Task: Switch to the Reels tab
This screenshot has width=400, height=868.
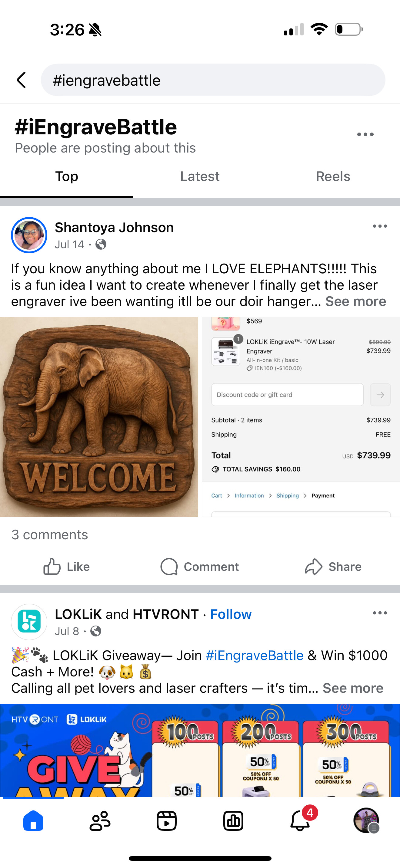Action: click(x=333, y=176)
